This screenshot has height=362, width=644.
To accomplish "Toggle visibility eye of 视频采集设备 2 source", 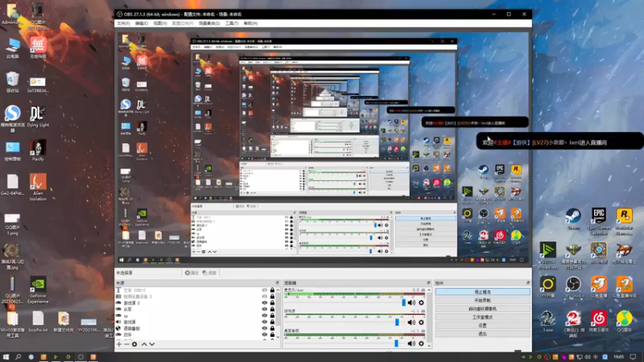I will coord(265,296).
